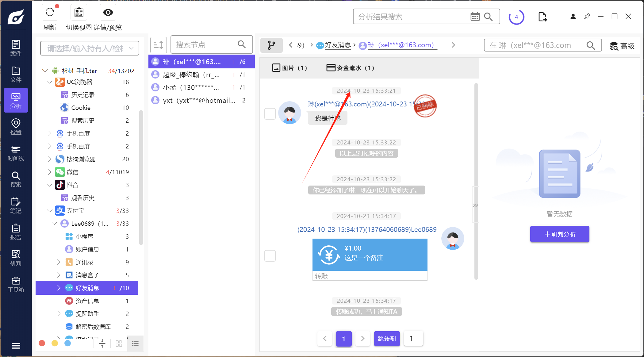Switch to the 图片 (1) tab
Screen dimensions: 644x357
pyautogui.click(x=289, y=68)
